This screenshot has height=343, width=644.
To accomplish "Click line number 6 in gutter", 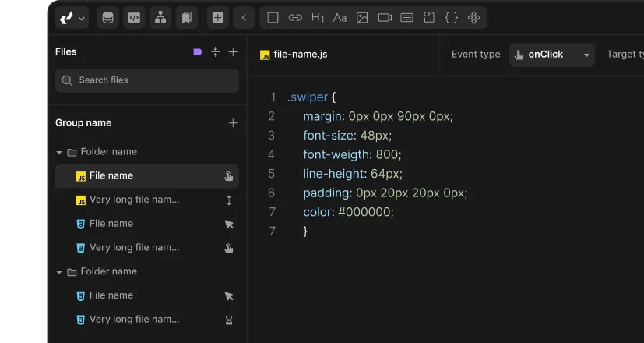I will (x=271, y=193).
